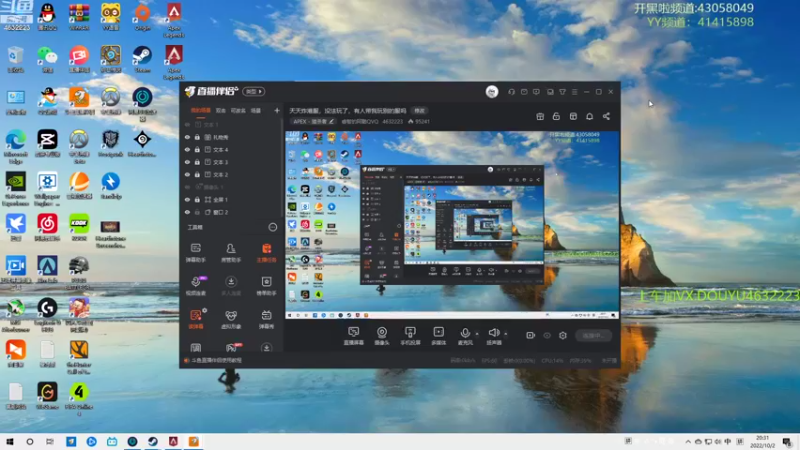Image resolution: width=800 pixels, height=450 pixels.
Task: Open notification center in the taskbar
Action: 787,442
